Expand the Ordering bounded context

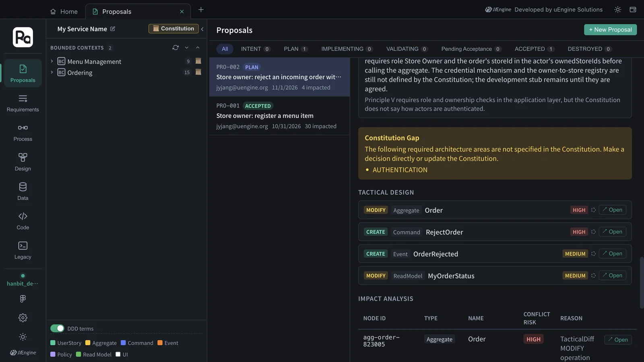(x=52, y=72)
